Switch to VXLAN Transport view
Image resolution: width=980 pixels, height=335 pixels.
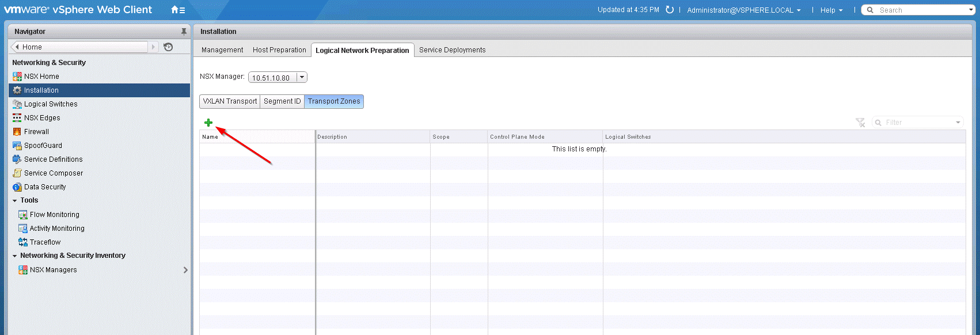[230, 101]
